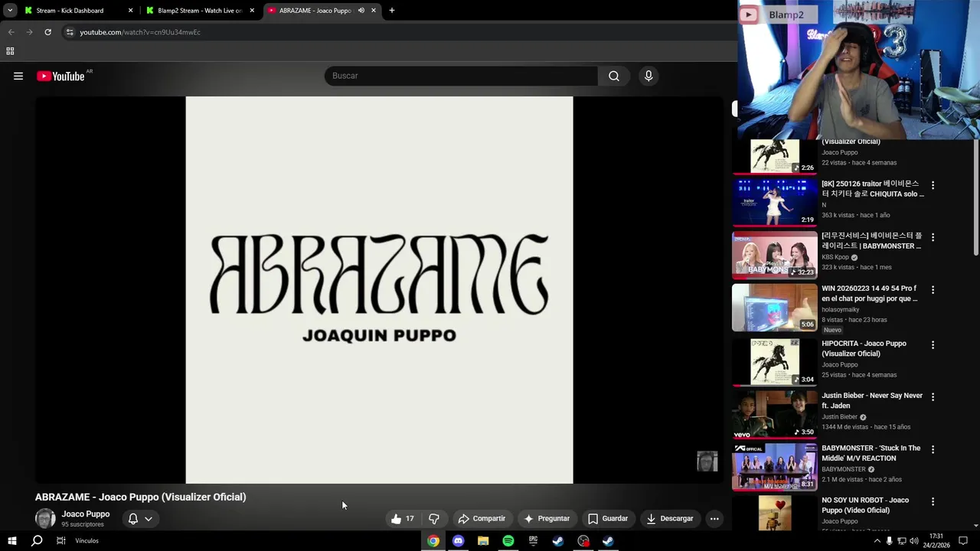Open File Explorer from the taskbar

pyautogui.click(x=483, y=541)
